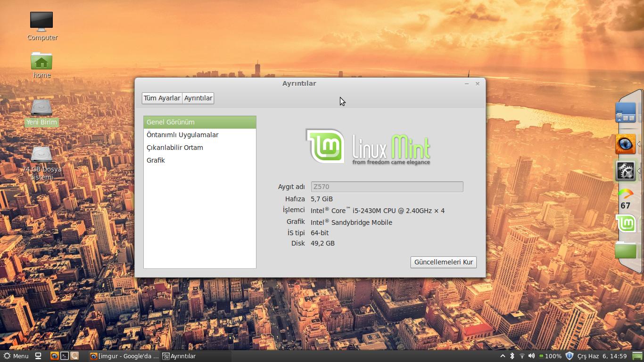Select Öntanımlı Uygulamalar in the sidebar

(200, 135)
